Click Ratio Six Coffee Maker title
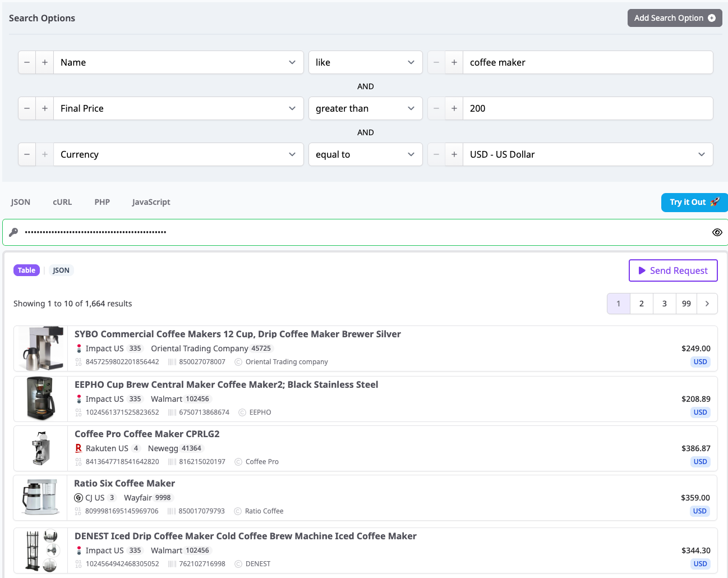 tap(125, 484)
